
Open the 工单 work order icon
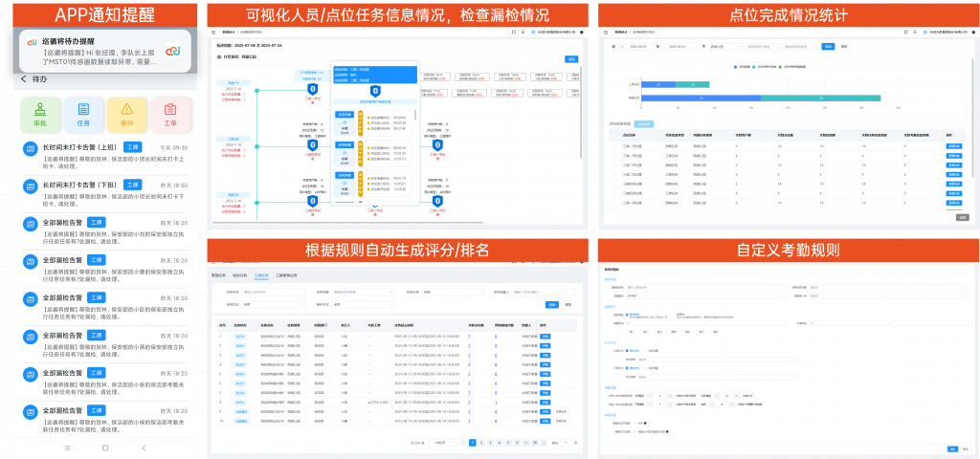point(170,114)
